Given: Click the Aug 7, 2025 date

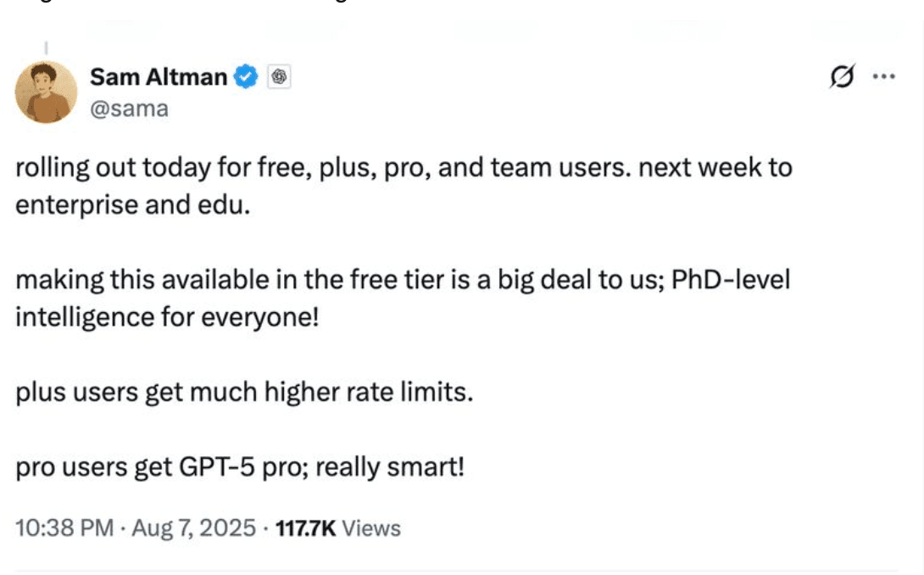Looking at the screenshot, I should pos(192,528).
